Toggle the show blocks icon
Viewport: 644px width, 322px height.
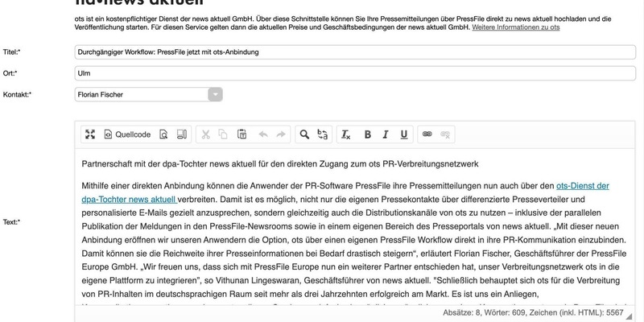[182, 134]
